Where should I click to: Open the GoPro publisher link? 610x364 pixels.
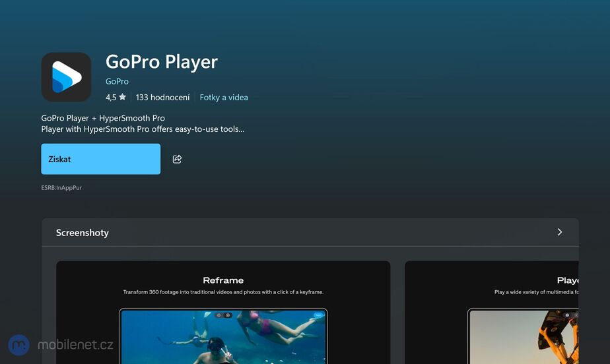click(x=117, y=81)
